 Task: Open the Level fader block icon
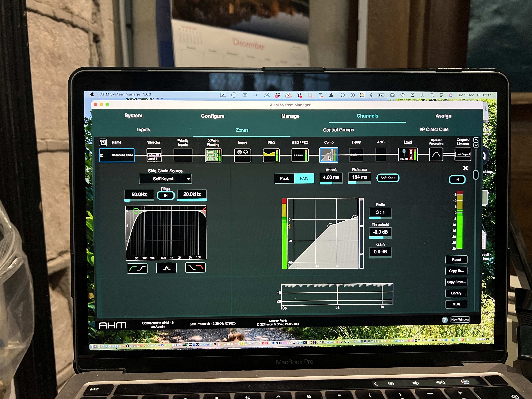[408, 154]
